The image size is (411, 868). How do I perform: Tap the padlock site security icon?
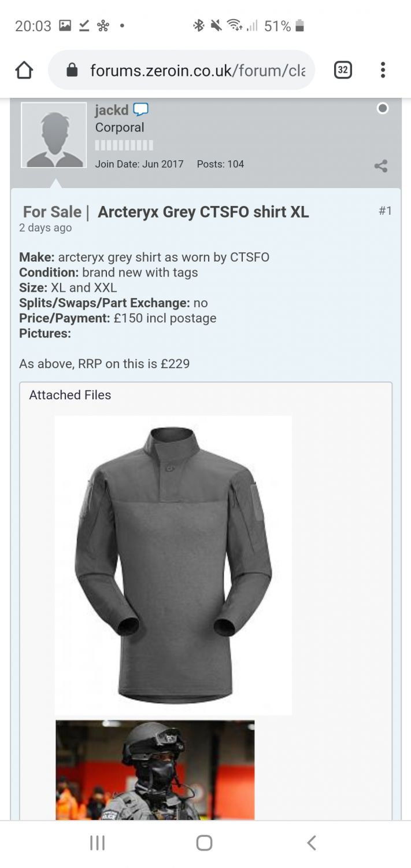(x=72, y=71)
